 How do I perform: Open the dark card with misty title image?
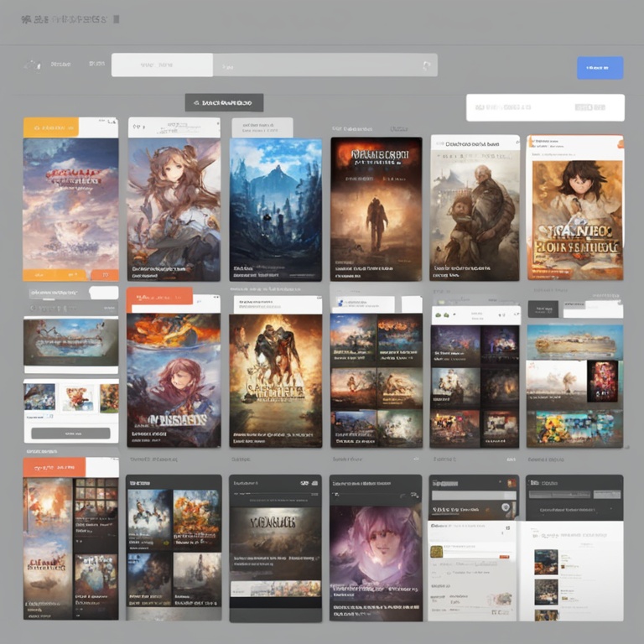click(276, 548)
